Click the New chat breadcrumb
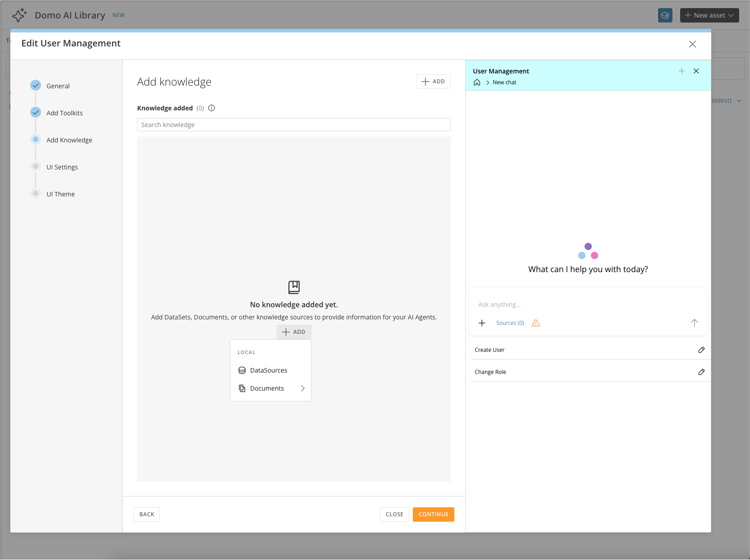This screenshot has height=560, width=750. point(504,82)
